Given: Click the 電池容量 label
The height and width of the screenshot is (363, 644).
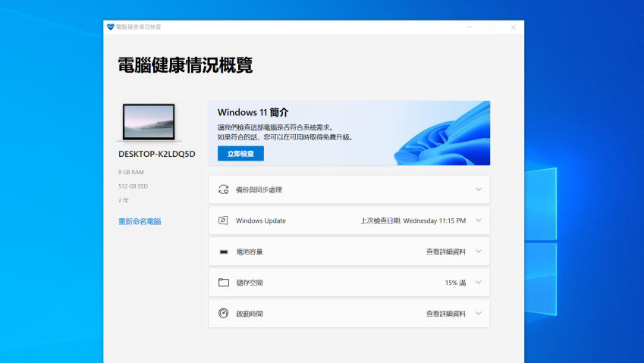Looking at the screenshot, I should click(x=250, y=252).
